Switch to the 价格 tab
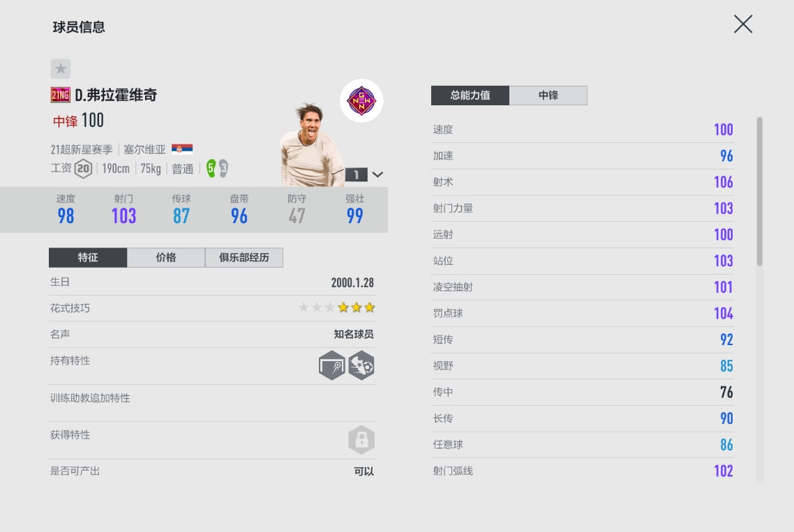 coord(166,257)
